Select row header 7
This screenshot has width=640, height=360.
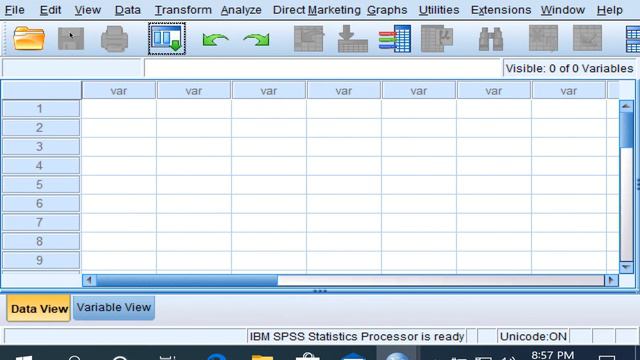click(x=41, y=222)
